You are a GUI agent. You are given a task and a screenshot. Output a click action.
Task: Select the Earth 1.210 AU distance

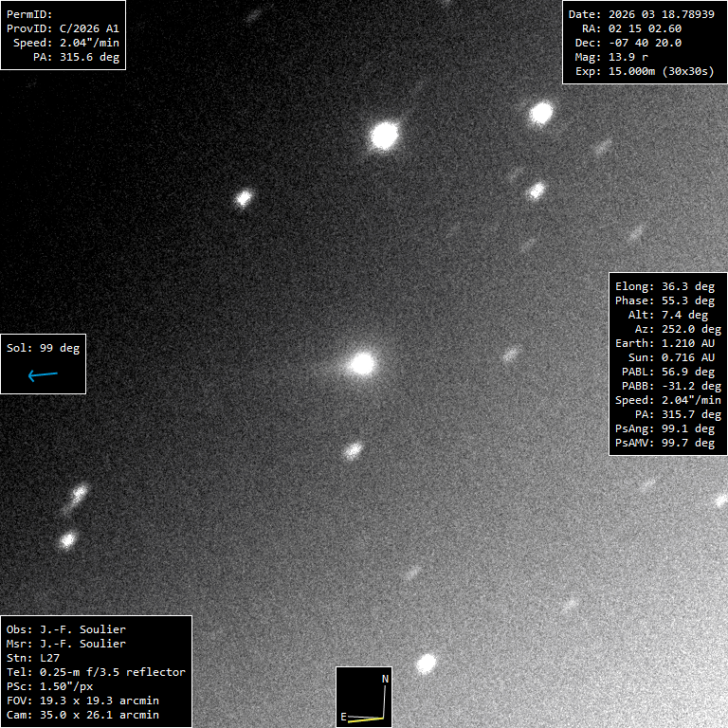[664, 343]
